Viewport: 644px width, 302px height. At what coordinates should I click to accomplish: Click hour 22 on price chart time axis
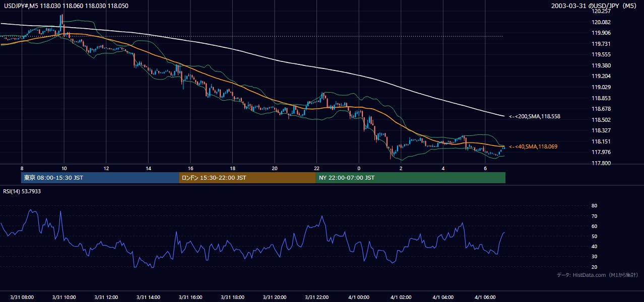coord(316,168)
